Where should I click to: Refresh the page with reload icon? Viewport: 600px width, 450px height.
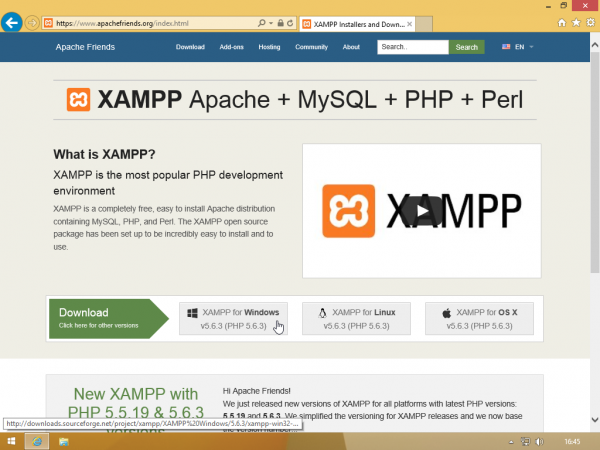click(290, 23)
